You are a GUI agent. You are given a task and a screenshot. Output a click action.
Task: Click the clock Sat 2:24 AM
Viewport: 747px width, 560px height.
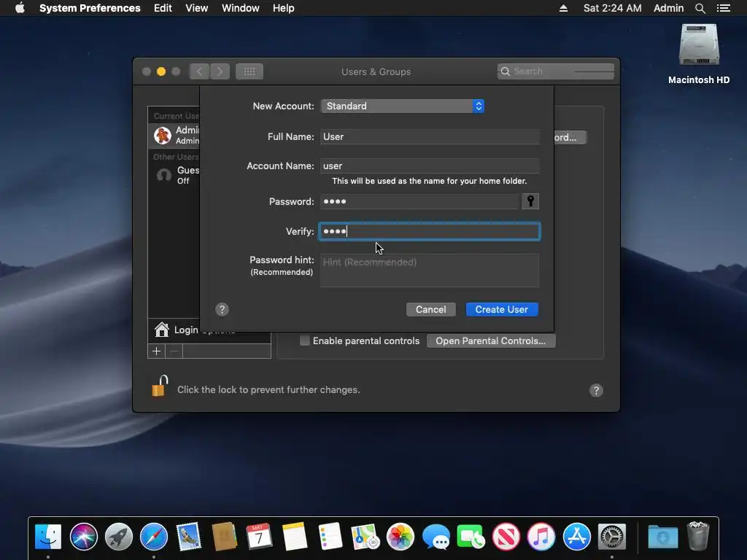tap(612, 8)
